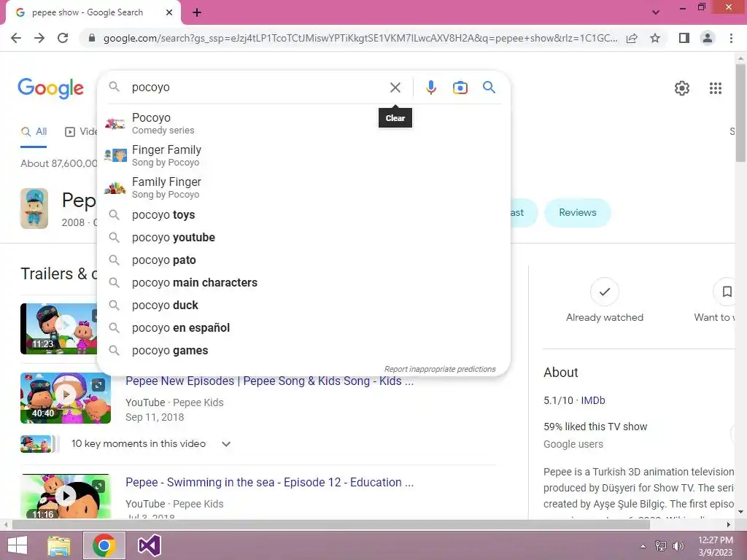Open network status tray icon
Screen dimensions: 747x560
pos(660,546)
